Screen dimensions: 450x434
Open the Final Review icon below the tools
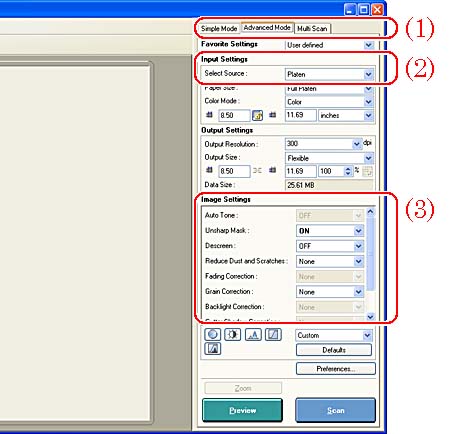(x=212, y=349)
